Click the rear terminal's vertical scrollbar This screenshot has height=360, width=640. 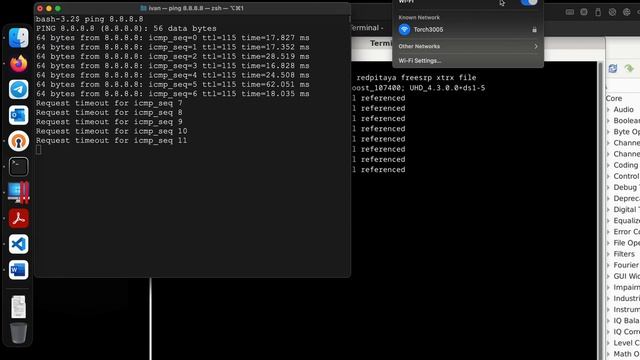tap(600, 211)
